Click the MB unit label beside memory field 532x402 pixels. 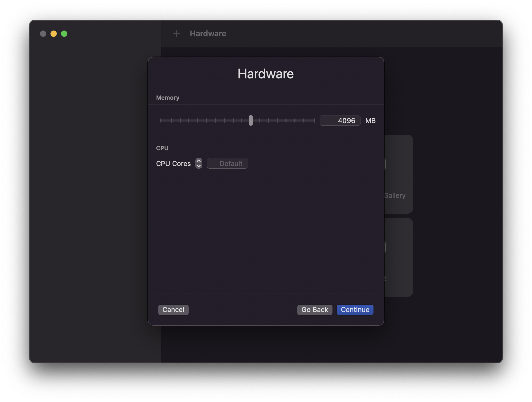370,121
